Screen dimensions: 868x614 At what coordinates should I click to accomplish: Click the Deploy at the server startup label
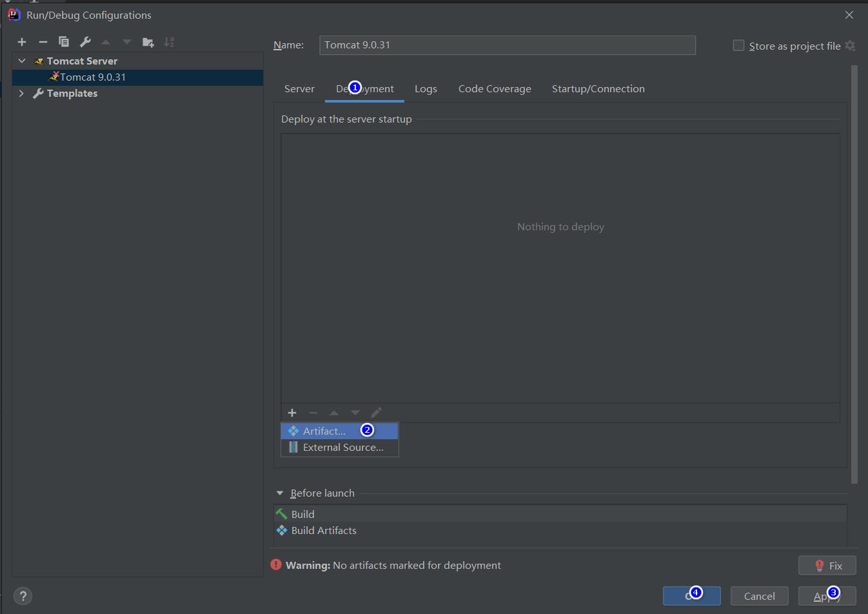coord(346,119)
